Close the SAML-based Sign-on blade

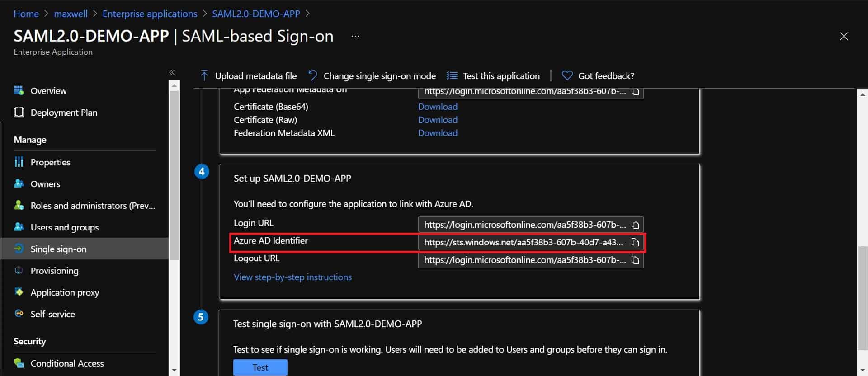844,36
